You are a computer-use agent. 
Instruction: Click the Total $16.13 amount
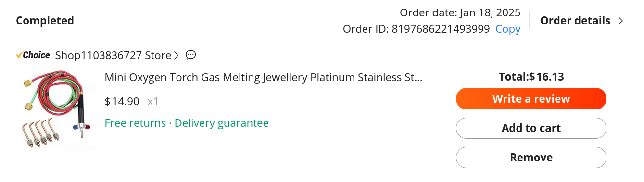[531, 77]
